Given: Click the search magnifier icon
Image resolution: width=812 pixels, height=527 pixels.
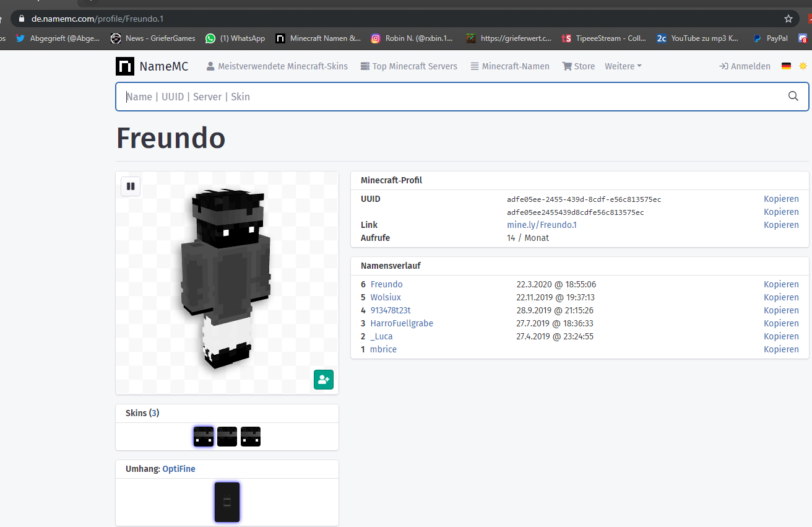Looking at the screenshot, I should tap(793, 97).
